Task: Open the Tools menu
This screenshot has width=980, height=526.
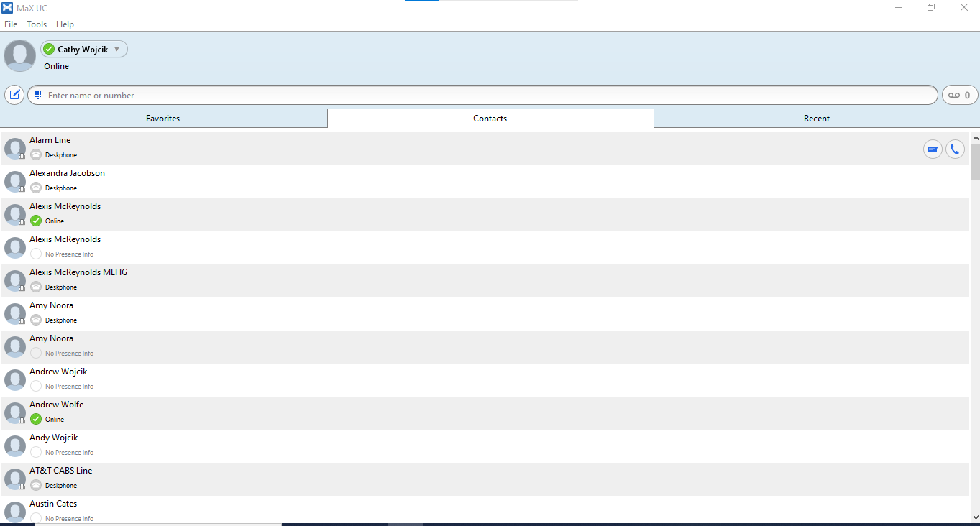Action: coord(37,24)
